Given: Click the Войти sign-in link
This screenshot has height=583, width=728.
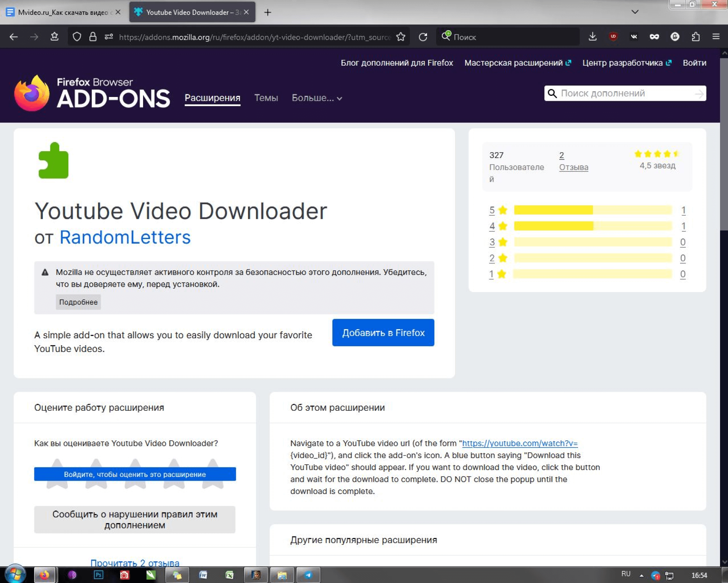Looking at the screenshot, I should click(x=694, y=63).
